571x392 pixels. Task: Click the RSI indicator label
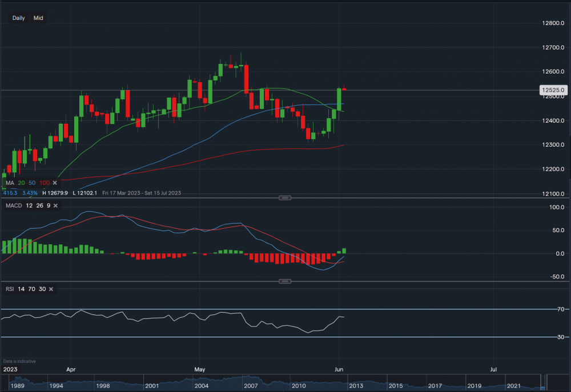[9, 289]
